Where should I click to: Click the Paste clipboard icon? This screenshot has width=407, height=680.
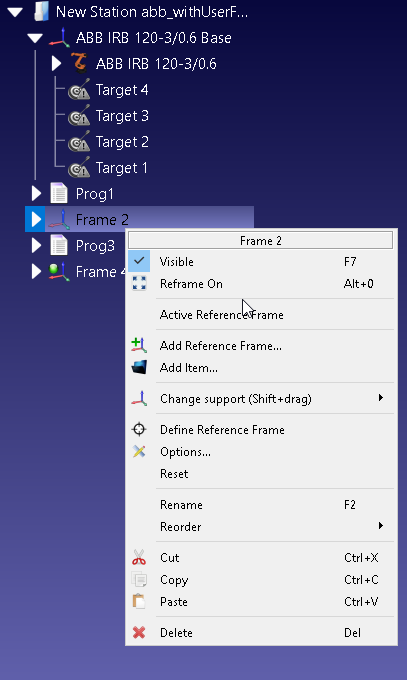coord(139,602)
